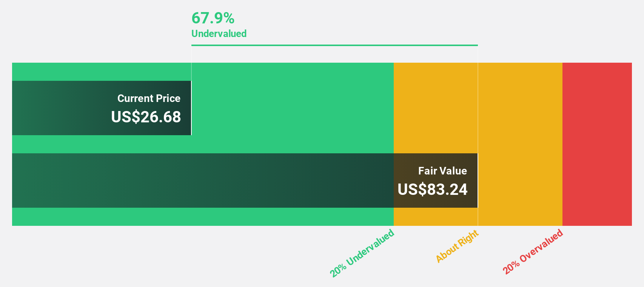Click the red overvalued zone

(597, 144)
